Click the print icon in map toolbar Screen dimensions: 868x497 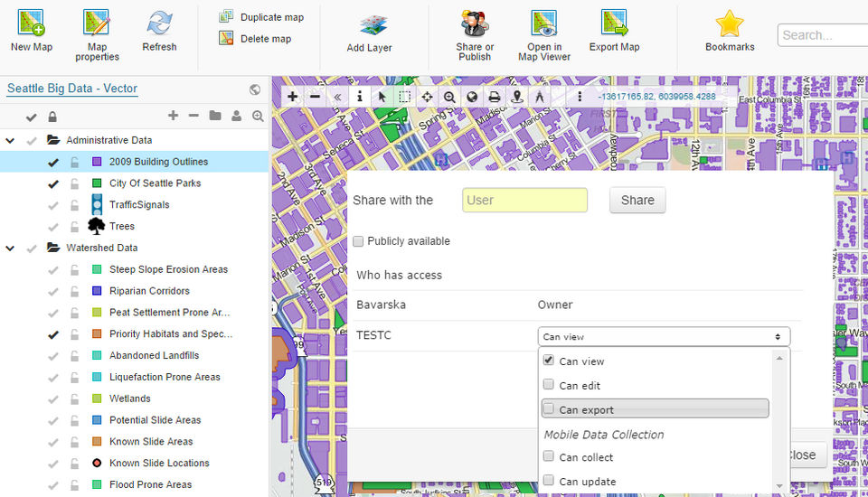coord(494,97)
